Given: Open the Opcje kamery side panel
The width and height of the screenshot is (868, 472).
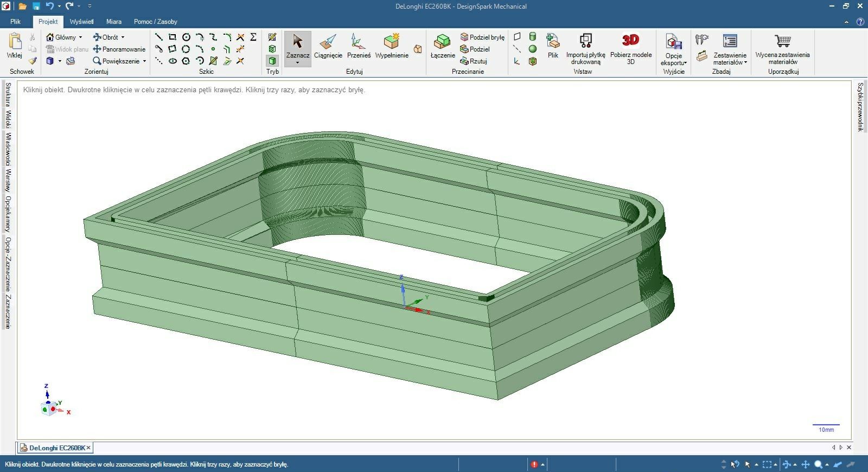Looking at the screenshot, I should click(x=8, y=214).
